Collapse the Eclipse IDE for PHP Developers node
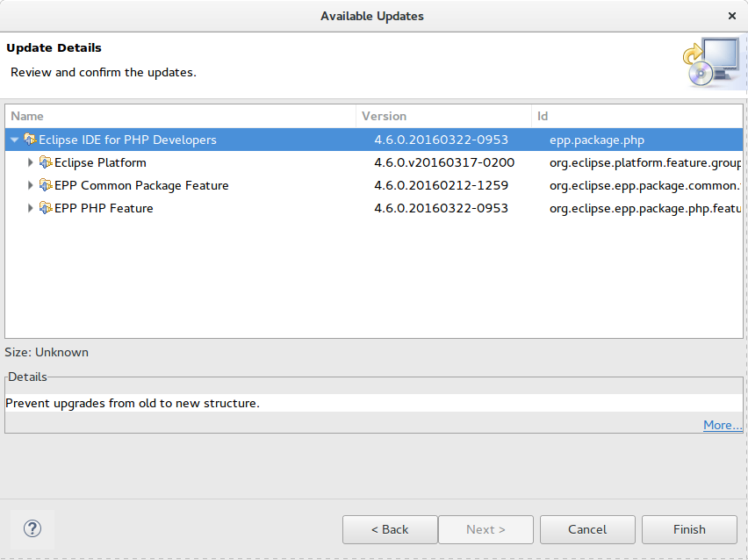Viewport: 748px width, 560px height. click(x=14, y=140)
